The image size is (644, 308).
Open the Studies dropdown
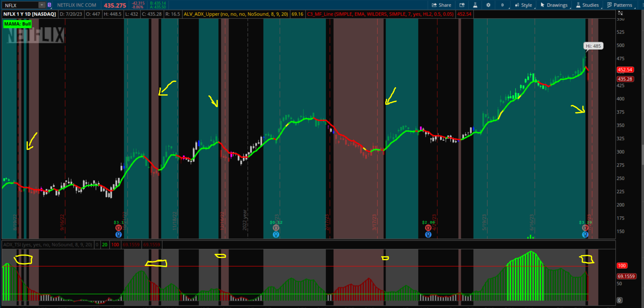click(588, 5)
